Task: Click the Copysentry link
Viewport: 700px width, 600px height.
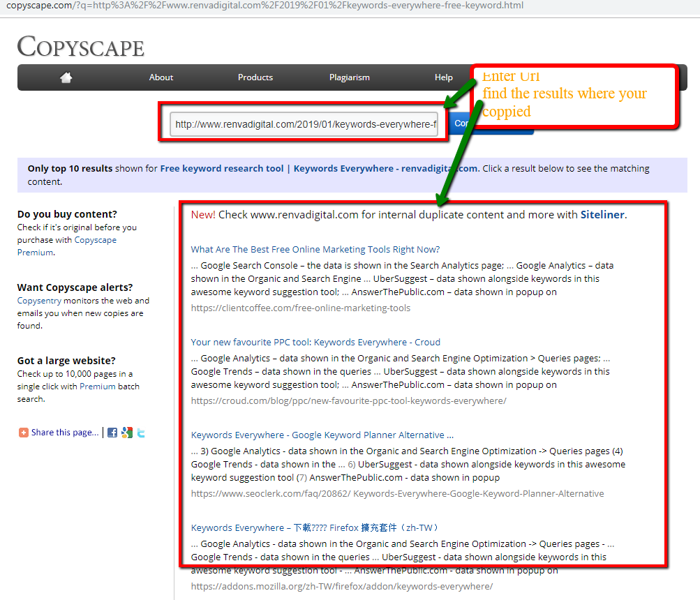Action: click(x=39, y=301)
